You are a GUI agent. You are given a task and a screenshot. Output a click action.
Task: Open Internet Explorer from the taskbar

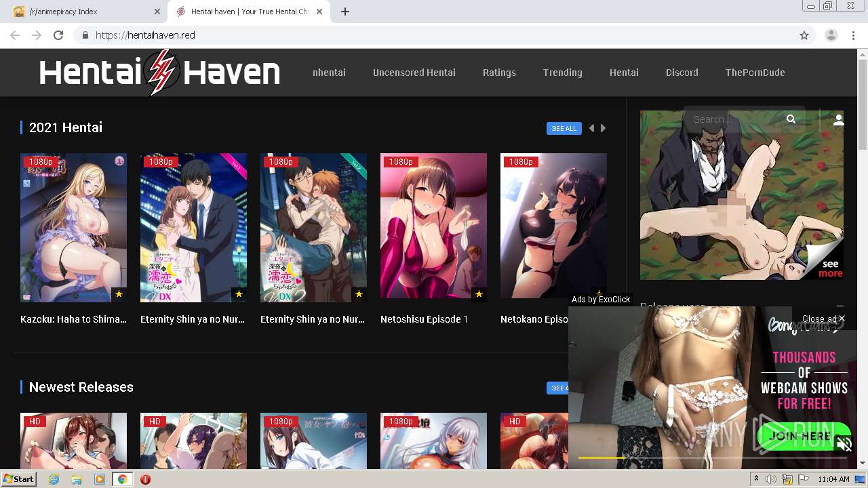[54, 479]
